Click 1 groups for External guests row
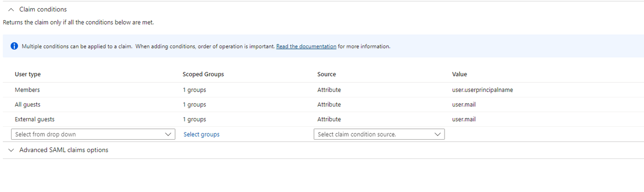Image resolution: width=644 pixels, height=192 pixels. [x=194, y=120]
